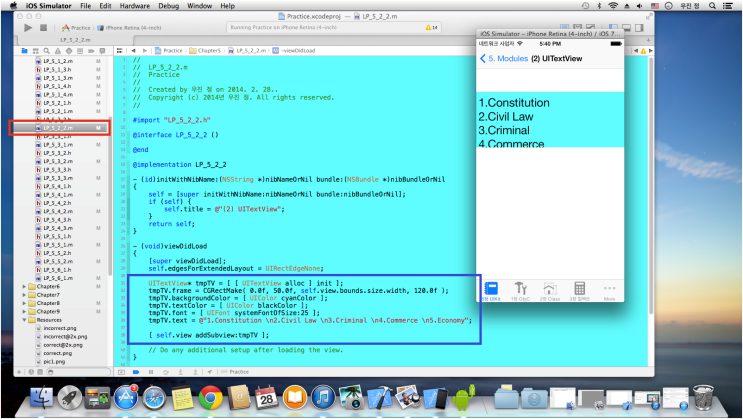Screen dimensions: 743x419
Task: Click the cyan text view in simulator
Action: pos(553,120)
